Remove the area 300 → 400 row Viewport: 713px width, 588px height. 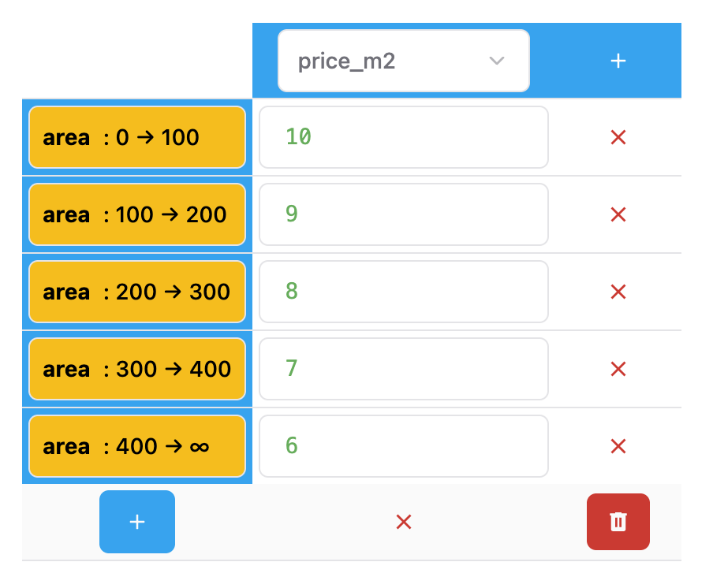[x=618, y=369]
